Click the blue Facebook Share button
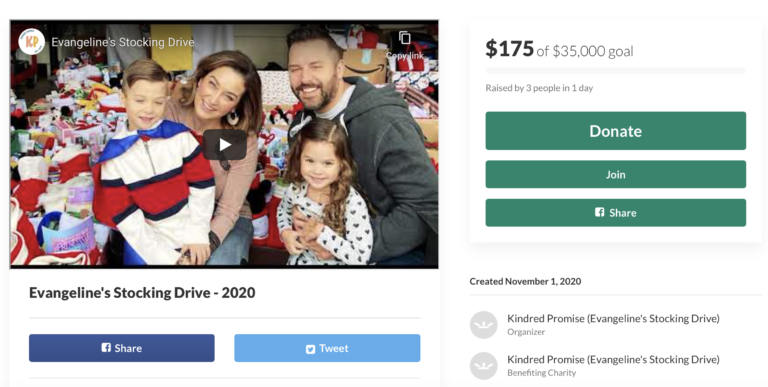This screenshot has height=387, width=768. (121, 348)
